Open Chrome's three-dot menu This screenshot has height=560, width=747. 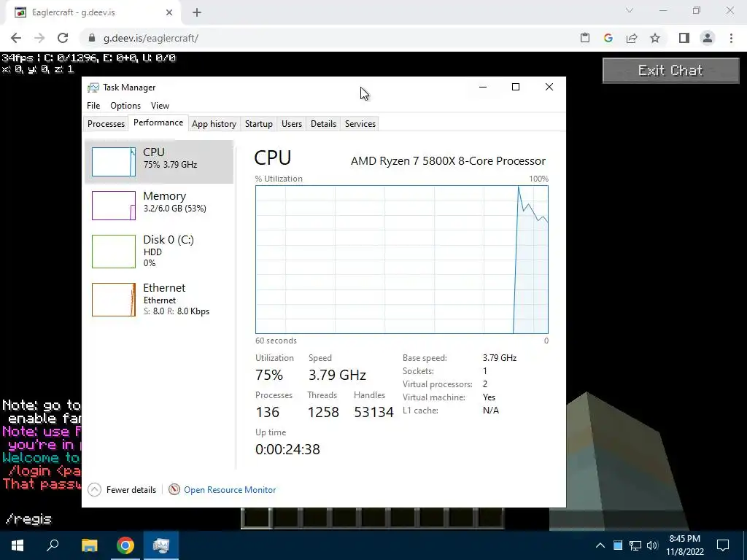(731, 38)
